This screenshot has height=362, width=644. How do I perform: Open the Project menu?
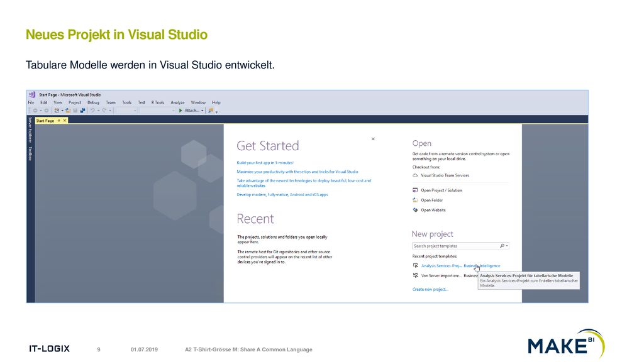point(75,102)
